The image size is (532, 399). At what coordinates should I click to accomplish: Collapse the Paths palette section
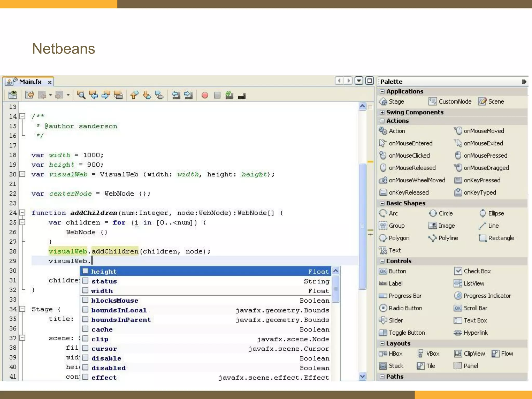[x=382, y=376]
